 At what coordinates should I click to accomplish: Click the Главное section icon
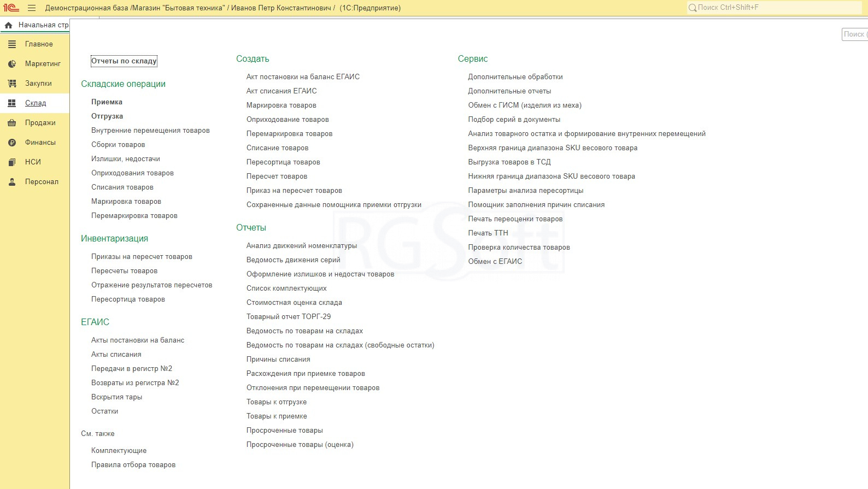[x=12, y=44]
